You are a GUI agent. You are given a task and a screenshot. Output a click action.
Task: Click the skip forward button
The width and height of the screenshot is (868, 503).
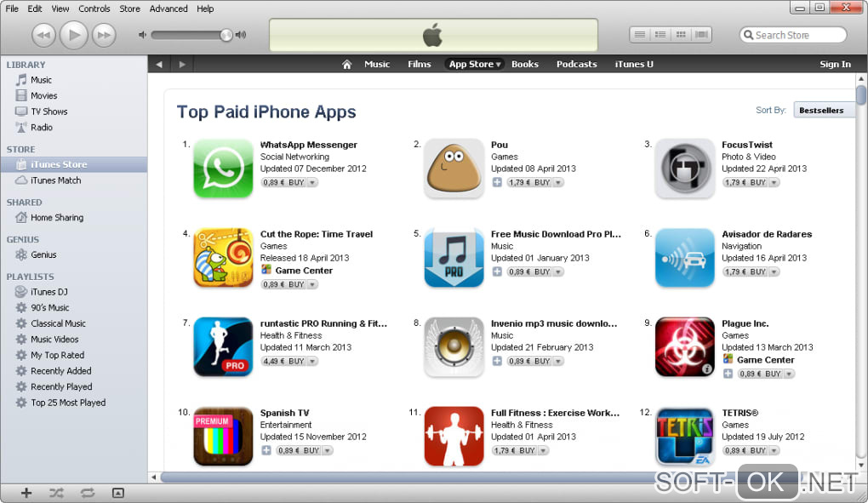pyautogui.click(x=104, y=36)
